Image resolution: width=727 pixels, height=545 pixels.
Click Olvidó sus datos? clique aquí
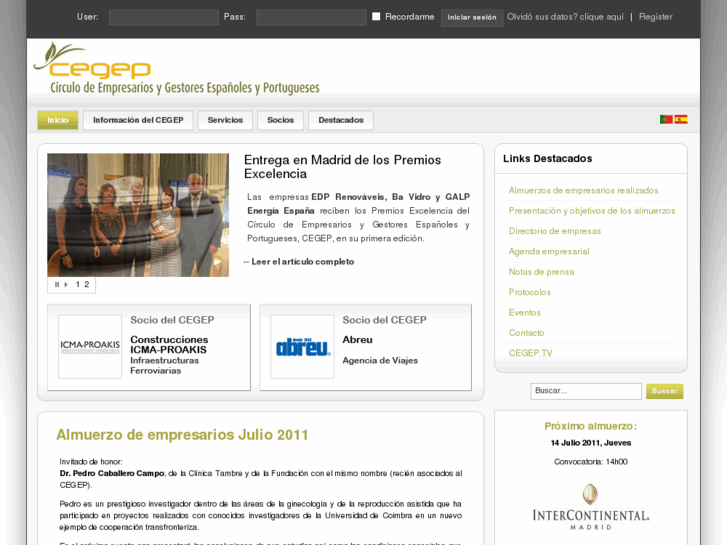565,17
